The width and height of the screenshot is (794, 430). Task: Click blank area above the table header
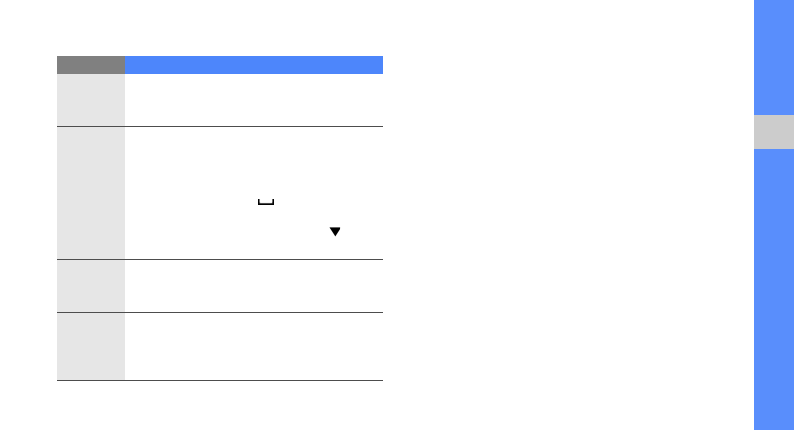220,28
